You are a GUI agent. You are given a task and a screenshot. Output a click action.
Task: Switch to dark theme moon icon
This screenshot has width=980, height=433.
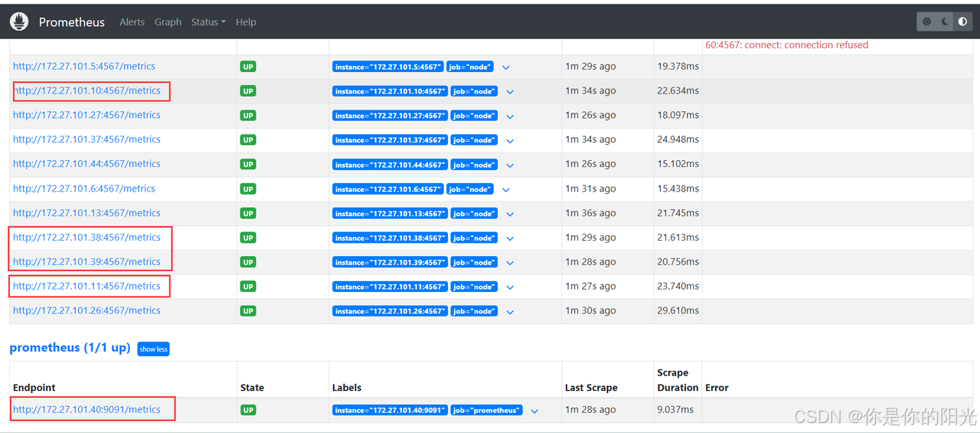click(x=945, y=21)
